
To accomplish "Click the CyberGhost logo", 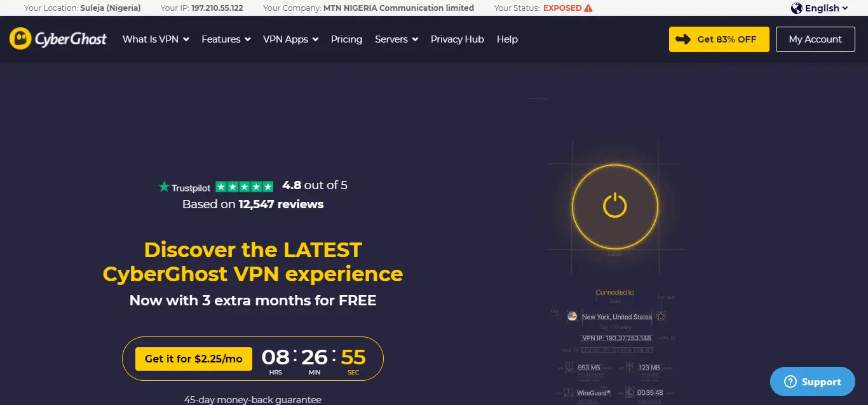I will [58, 39].
